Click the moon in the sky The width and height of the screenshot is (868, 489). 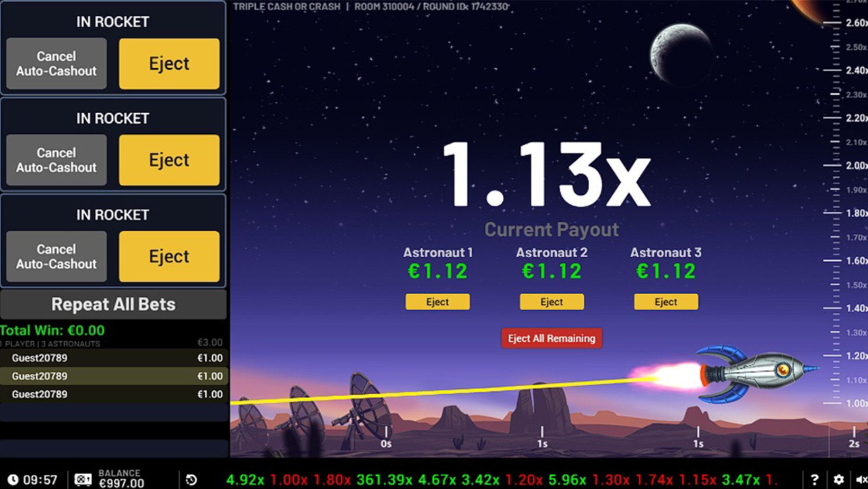click(681, 53)
